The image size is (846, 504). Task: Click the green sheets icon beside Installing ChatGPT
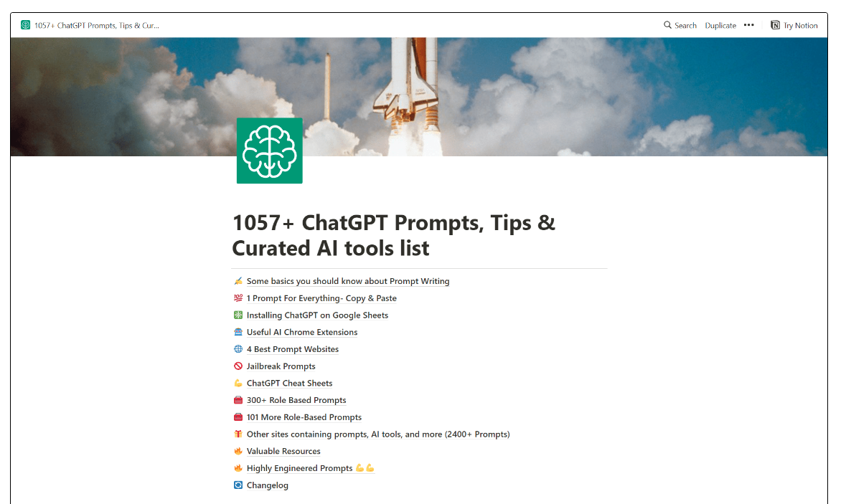[x=238, y=315]
